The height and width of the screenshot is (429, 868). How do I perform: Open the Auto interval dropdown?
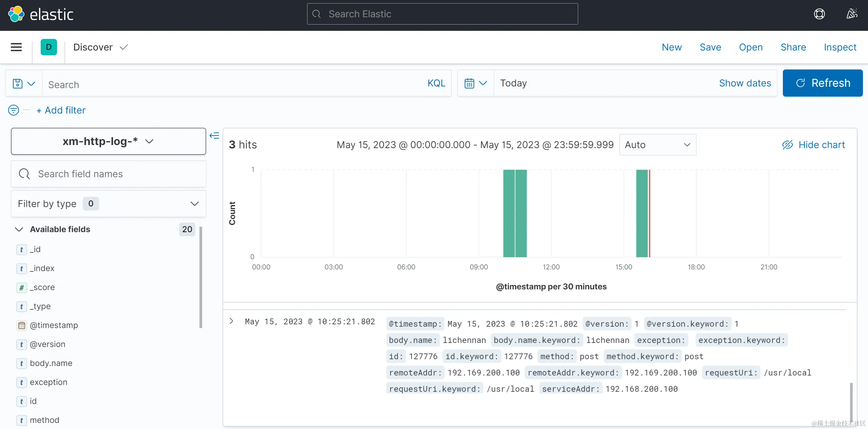(x=657, y=145)
